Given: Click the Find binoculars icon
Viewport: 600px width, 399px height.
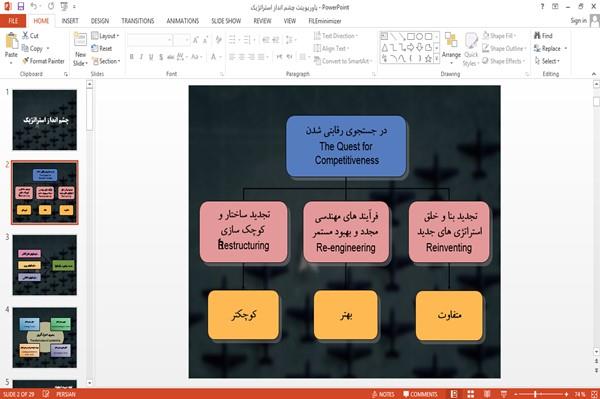Looking at the screenshot, I should click(x=537, y=36).
